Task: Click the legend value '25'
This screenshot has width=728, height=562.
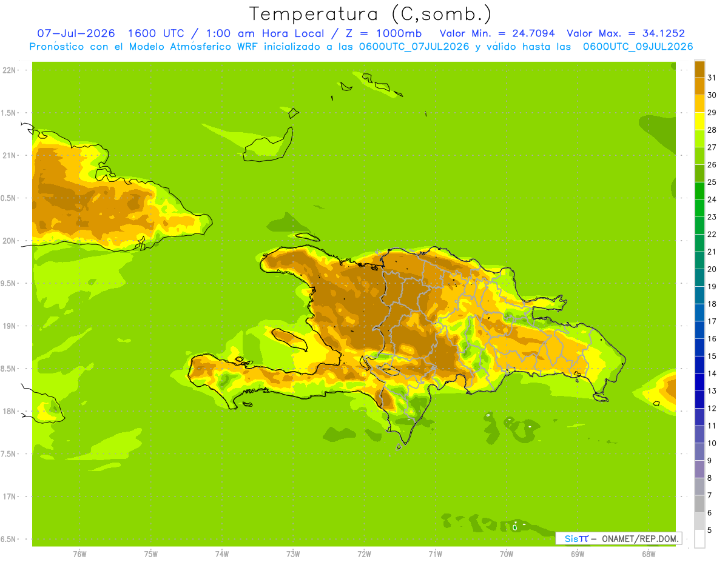Action: pos(712,182)
